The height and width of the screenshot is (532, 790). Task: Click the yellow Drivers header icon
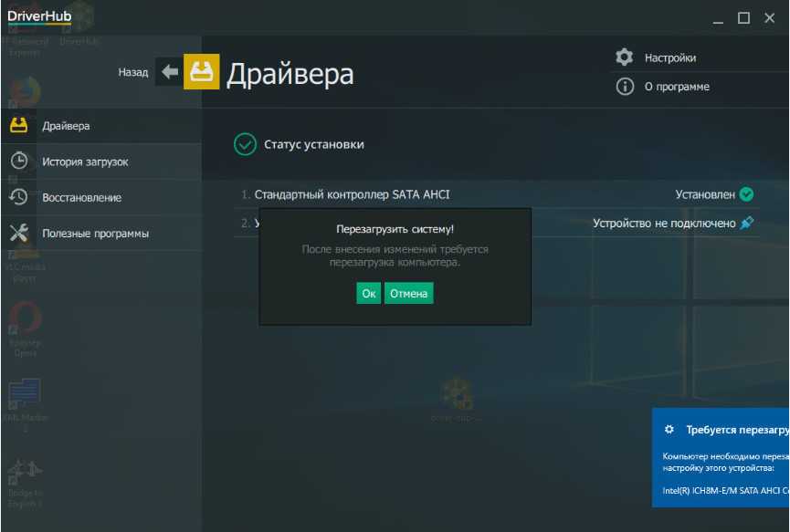tap(202, 72)
